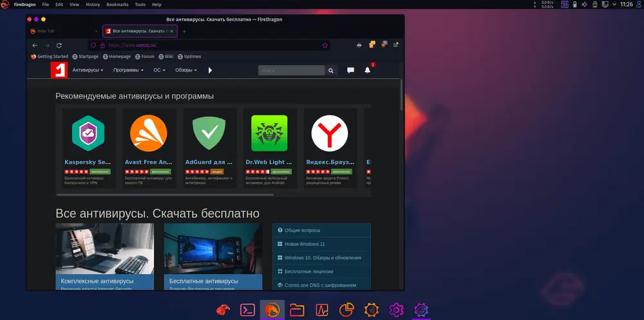
Task: Bookmark this page with the star icon
Action: tap(325, 46)
